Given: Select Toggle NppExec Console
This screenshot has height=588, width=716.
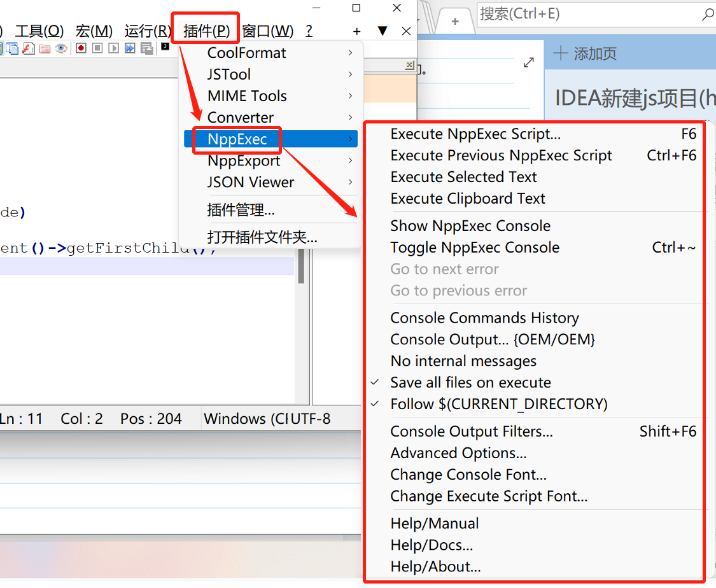Looking at the screenshot, I should (475, 247).
